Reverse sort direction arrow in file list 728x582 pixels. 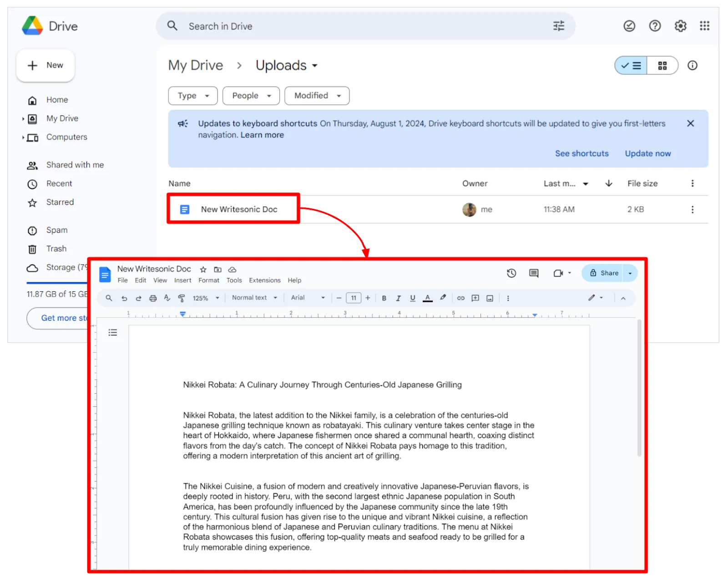point(609,183)
